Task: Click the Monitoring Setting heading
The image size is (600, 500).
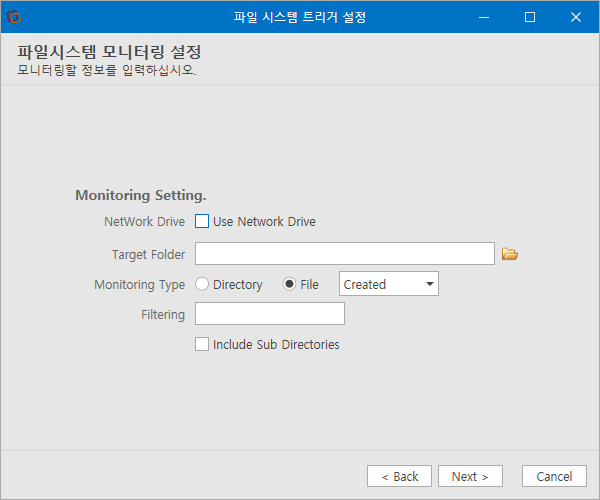Action: tap(141, 195)
